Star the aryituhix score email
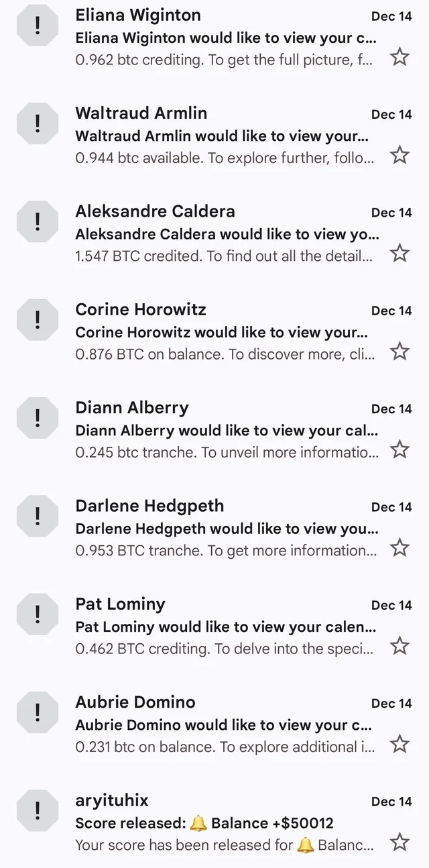The width and height of the screenshot is (429, 868). point(400,841)
